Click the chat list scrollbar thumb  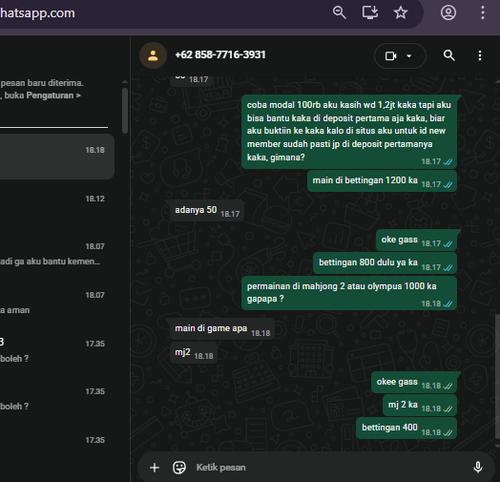coord(125,111)
